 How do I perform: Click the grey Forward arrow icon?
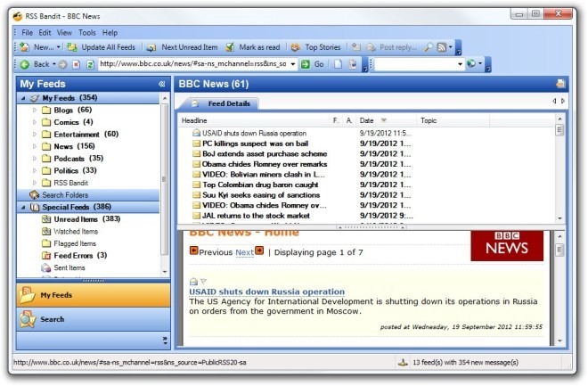click(x=62, y=64)
